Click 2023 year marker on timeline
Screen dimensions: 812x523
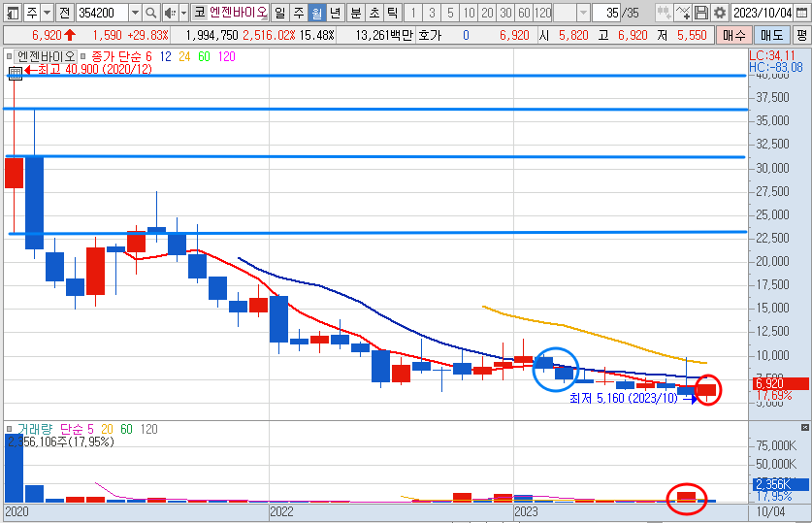526,511
